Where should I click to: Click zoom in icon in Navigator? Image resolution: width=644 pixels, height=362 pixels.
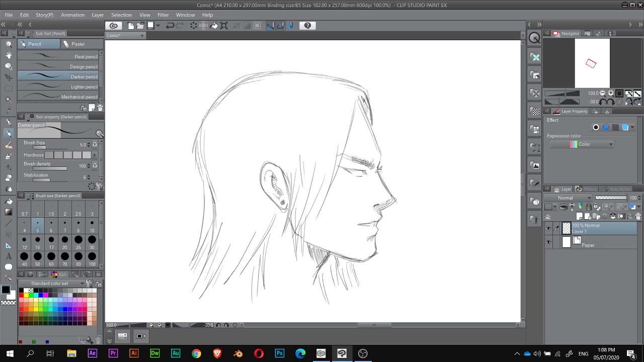click(x=611, y=93)
